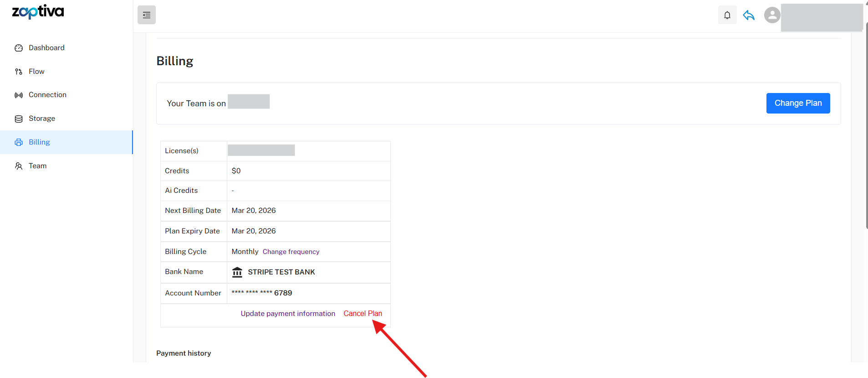Open notifications bell icon
This screenshot has height=378, width=868.
[727, 15]
